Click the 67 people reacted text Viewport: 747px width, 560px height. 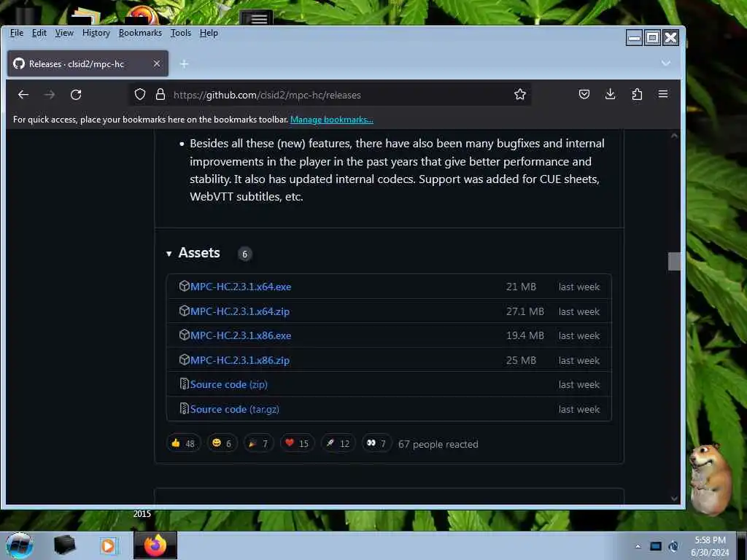pyautogui.click(x=438, y=444)
